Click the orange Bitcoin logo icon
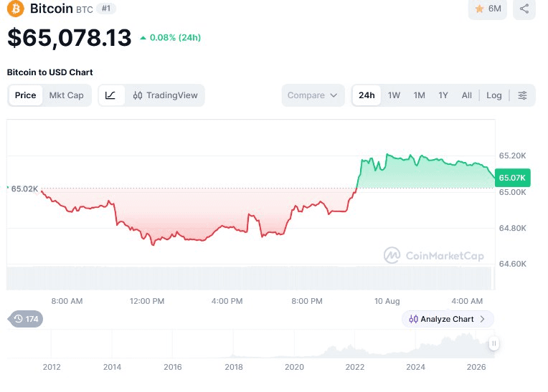 coord(16,9)
